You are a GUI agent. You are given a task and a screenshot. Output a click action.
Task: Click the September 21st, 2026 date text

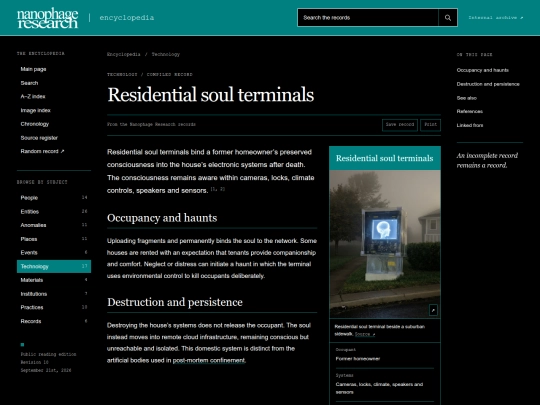point(46,371)
